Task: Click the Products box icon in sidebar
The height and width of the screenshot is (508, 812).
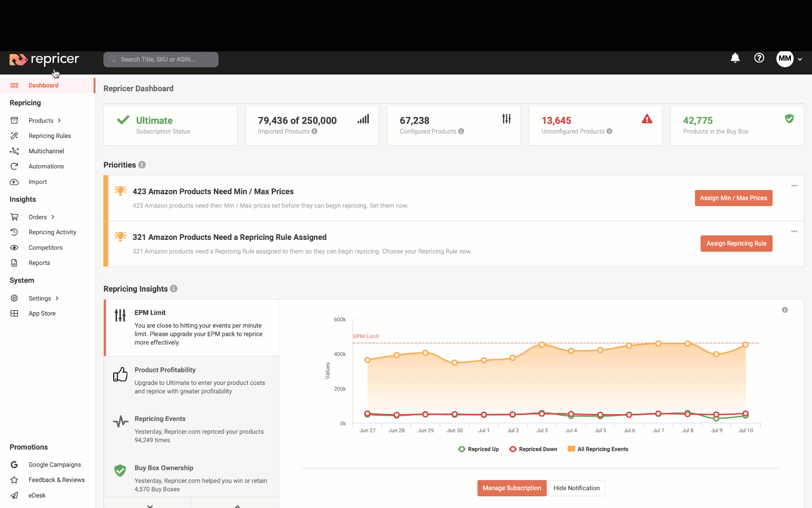Action: [14, 120]
